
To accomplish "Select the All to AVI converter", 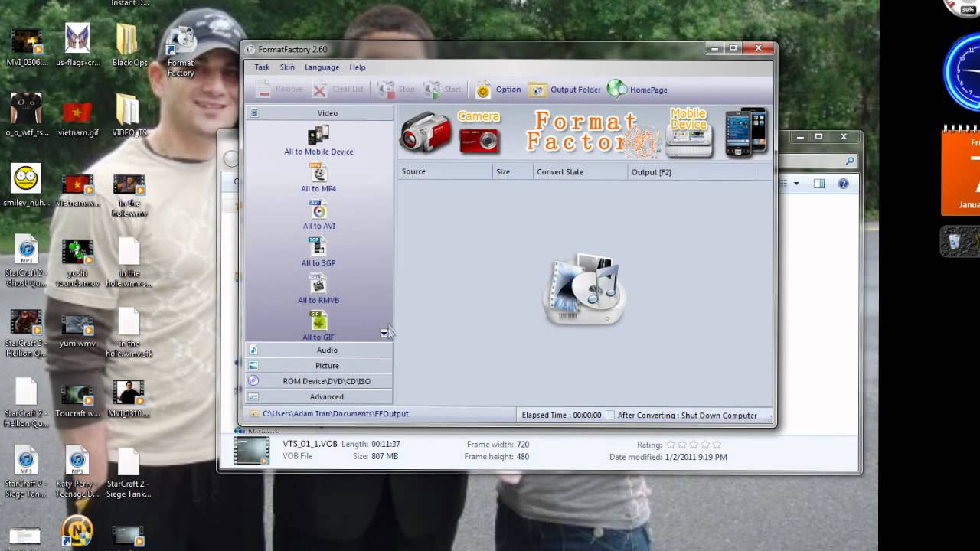I will pos(318,215).
